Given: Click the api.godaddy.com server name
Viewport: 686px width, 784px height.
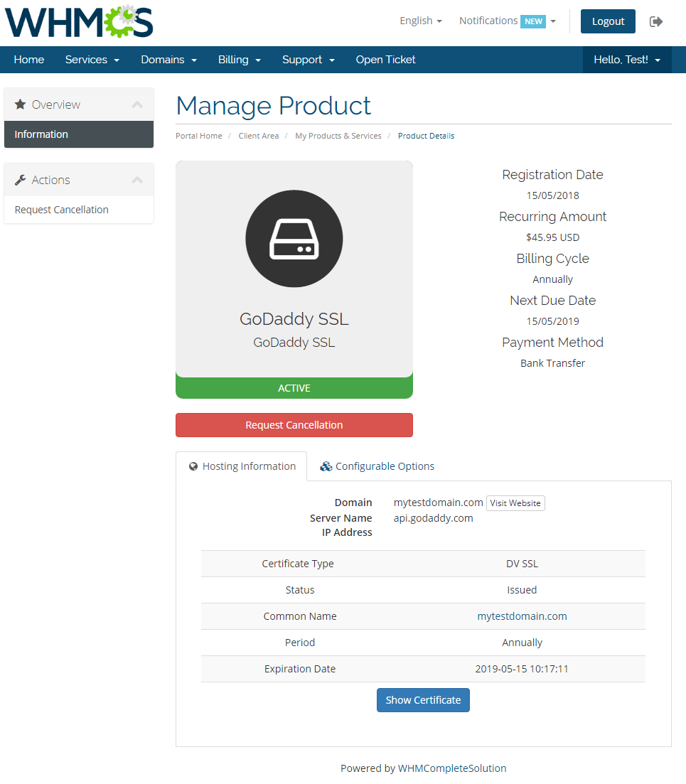Looking at the screenshot, I should pos(434,518).
